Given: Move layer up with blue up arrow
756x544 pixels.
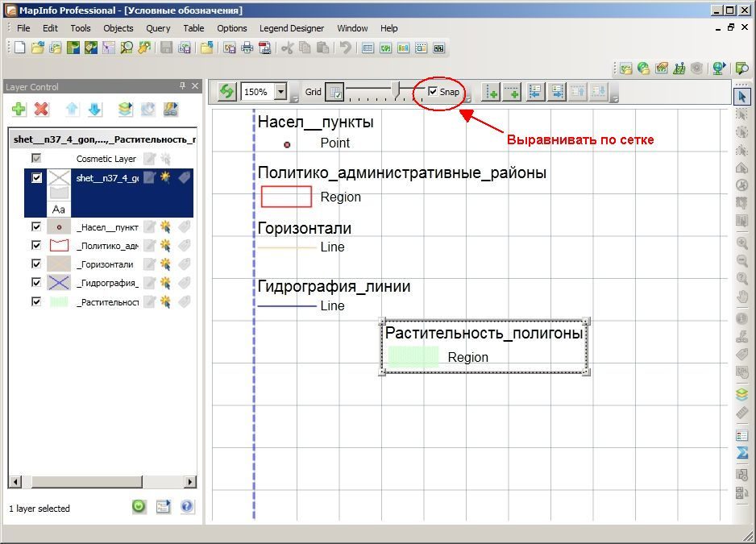Looking at the screenshot, I should point(72,109).
